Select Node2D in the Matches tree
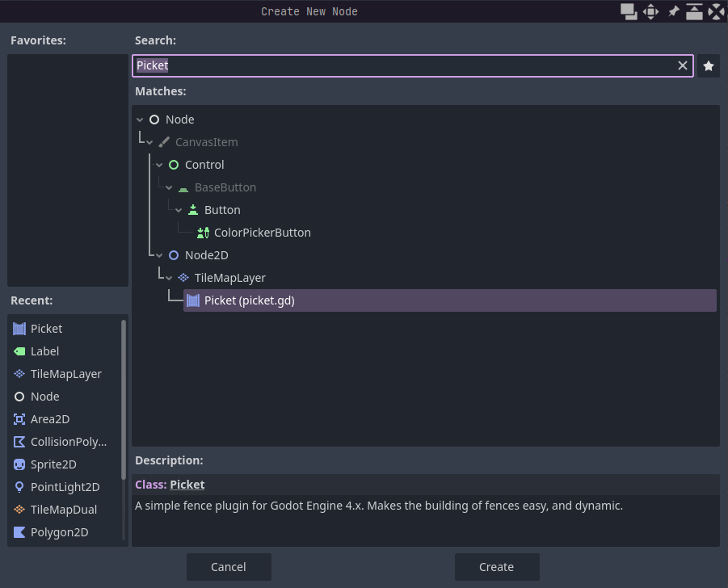The height and width of the screenshot is (588, 728). click(207, 255)
